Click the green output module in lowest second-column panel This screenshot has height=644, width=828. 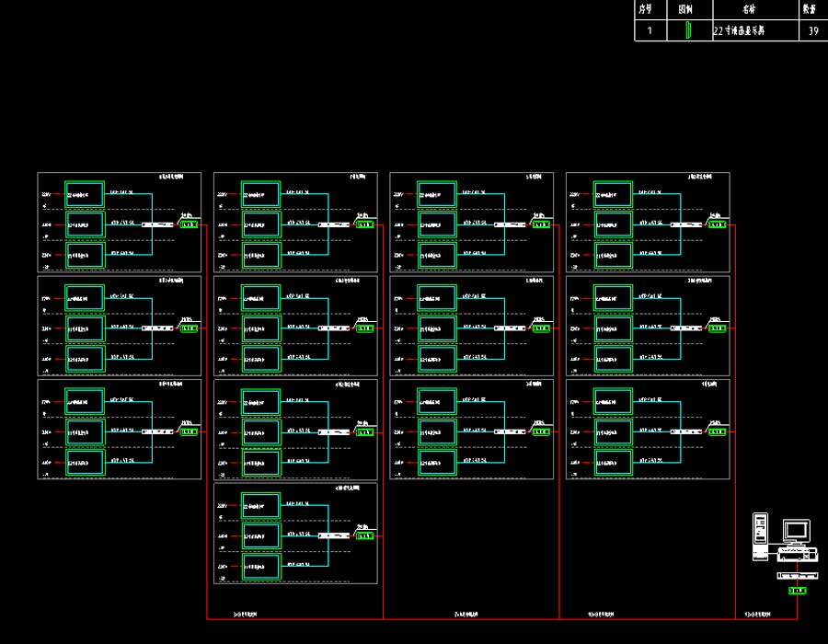coord(365,535)
